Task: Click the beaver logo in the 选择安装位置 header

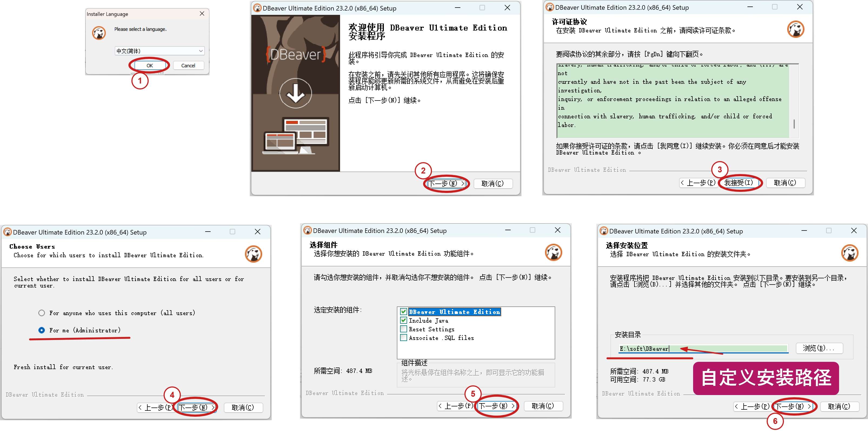Action: pyautogui.click(x=849, y=253)
